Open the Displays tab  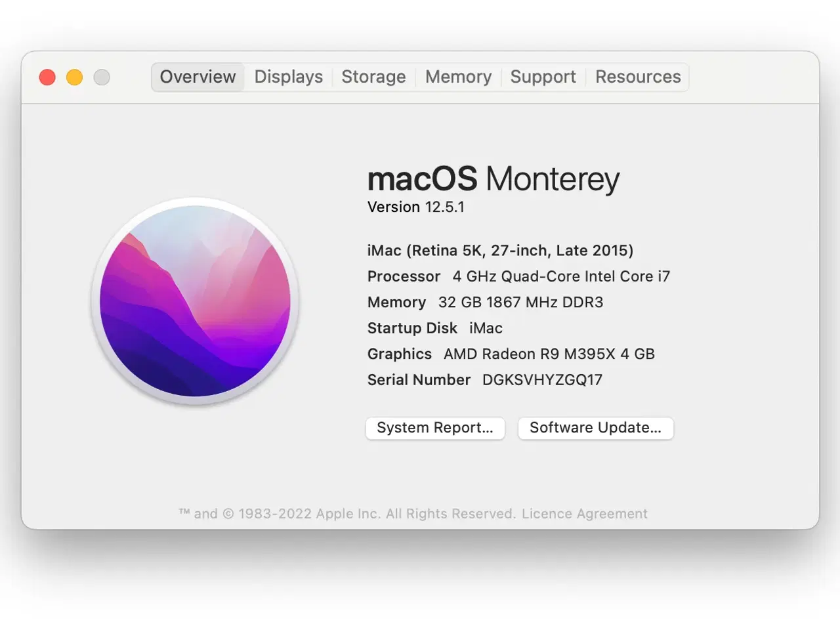click(289, 77)
